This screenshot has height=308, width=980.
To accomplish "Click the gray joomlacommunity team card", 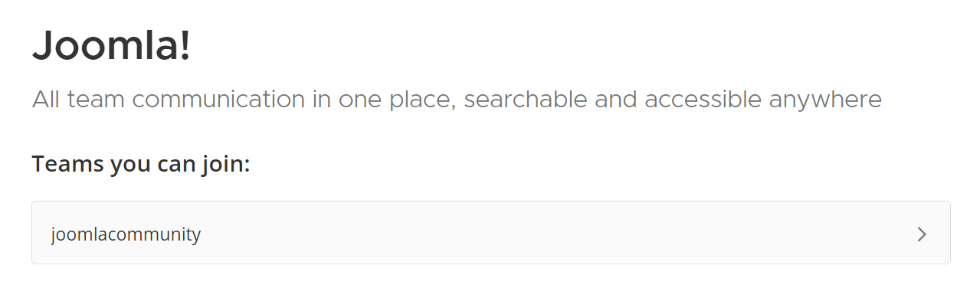I will tap(490, 233).
